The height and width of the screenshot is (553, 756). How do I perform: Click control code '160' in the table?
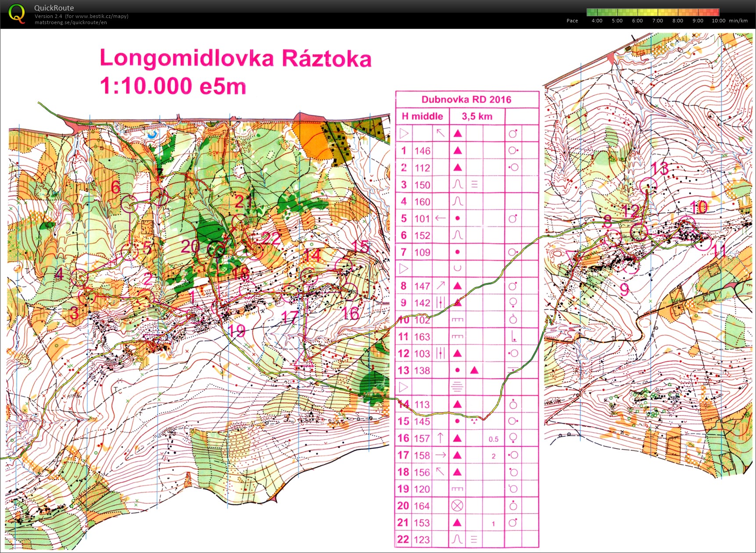click(x=422, y=201)
